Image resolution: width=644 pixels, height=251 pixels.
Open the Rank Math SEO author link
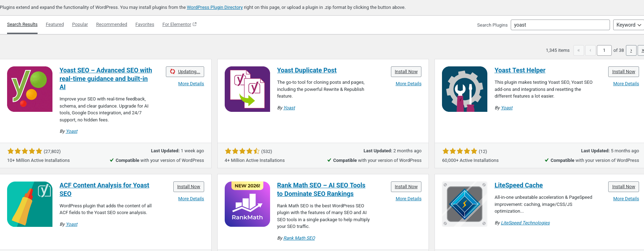[299, 238]
